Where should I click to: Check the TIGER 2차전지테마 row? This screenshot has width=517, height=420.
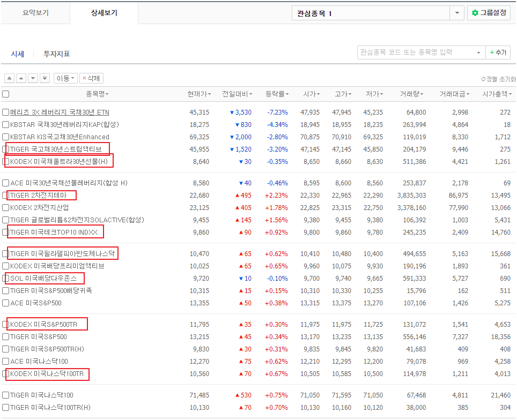click(x=5, y=196)
